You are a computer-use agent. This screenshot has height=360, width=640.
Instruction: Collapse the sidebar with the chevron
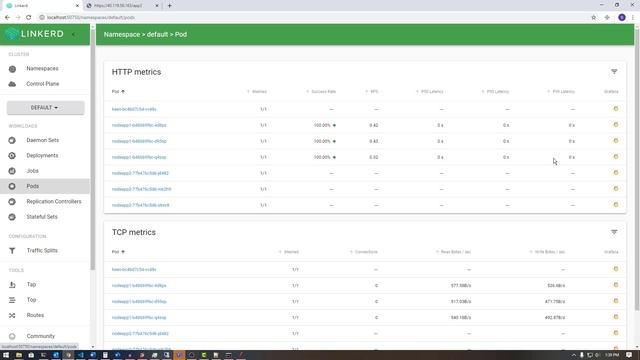(73, 34)
